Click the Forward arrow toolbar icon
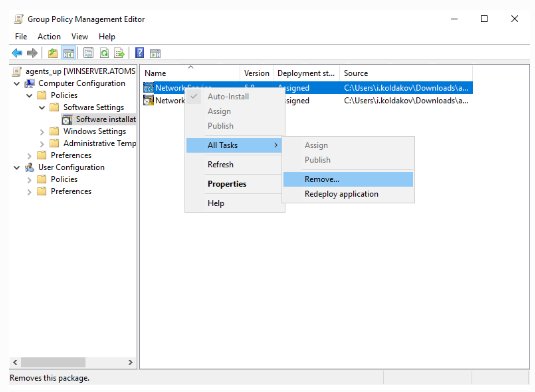Viewport: 535px width, 392px height. click(32, 53)
